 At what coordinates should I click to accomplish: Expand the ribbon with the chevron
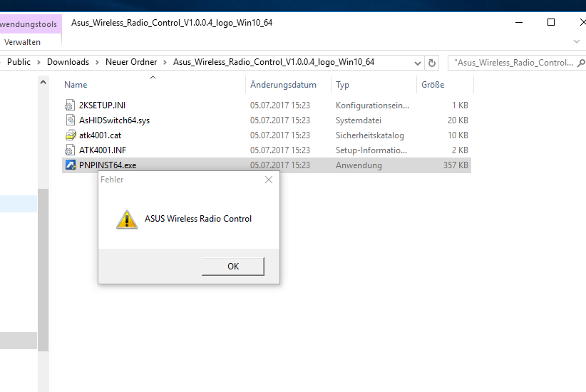tap(577, 41)
